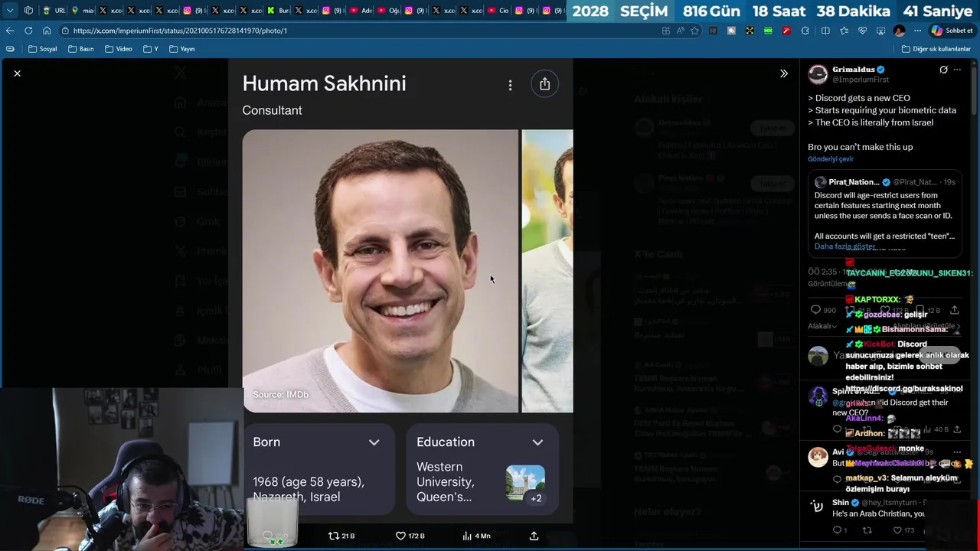Screen dimensions: 980x551
Task: Switch to the YouTube Oğu tab
Action: click(x=389, y=11)
